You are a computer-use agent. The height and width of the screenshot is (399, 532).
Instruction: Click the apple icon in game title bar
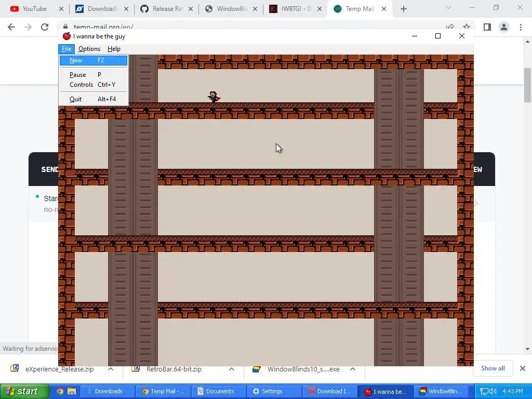point(66,36)
